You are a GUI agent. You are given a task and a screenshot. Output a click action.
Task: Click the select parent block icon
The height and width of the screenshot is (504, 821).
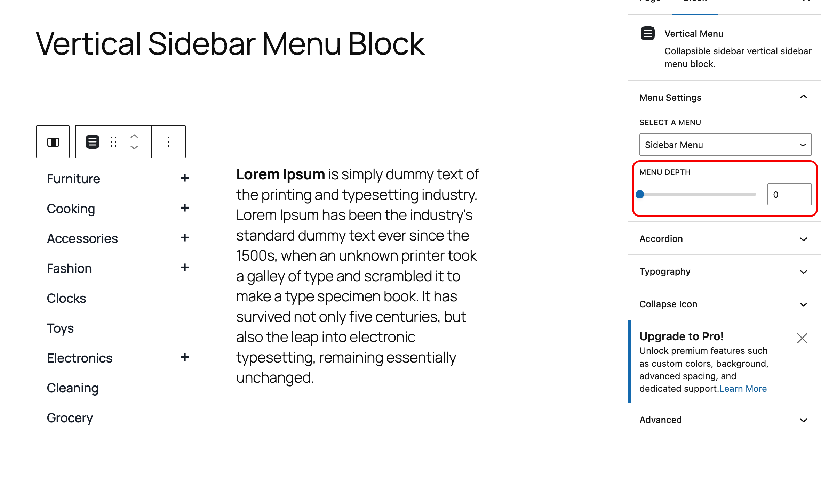click(x=53, y=141)
